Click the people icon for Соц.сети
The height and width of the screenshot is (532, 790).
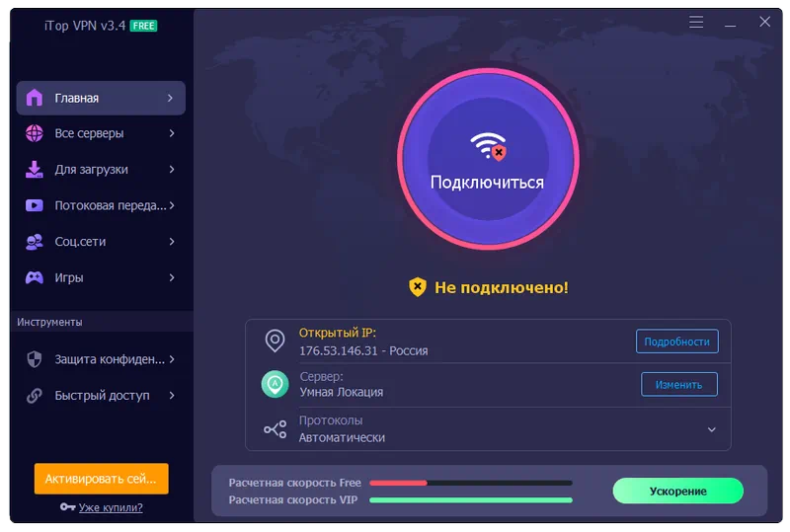(35, 242)
